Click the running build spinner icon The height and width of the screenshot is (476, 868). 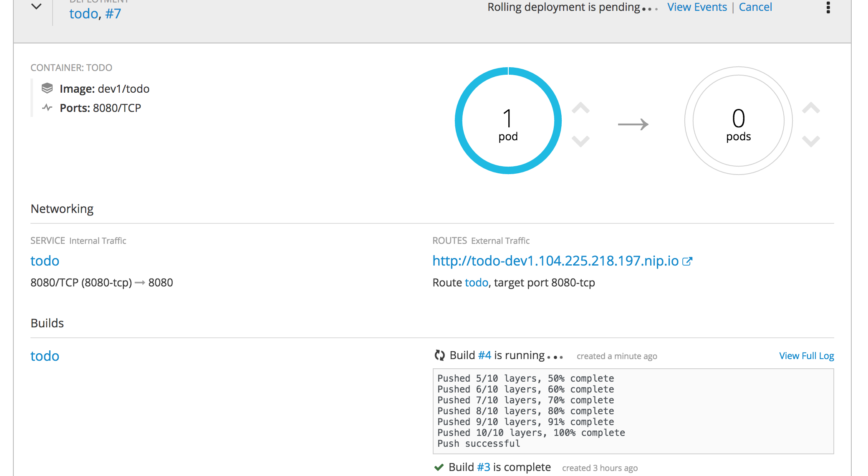(x=439, y=355)
